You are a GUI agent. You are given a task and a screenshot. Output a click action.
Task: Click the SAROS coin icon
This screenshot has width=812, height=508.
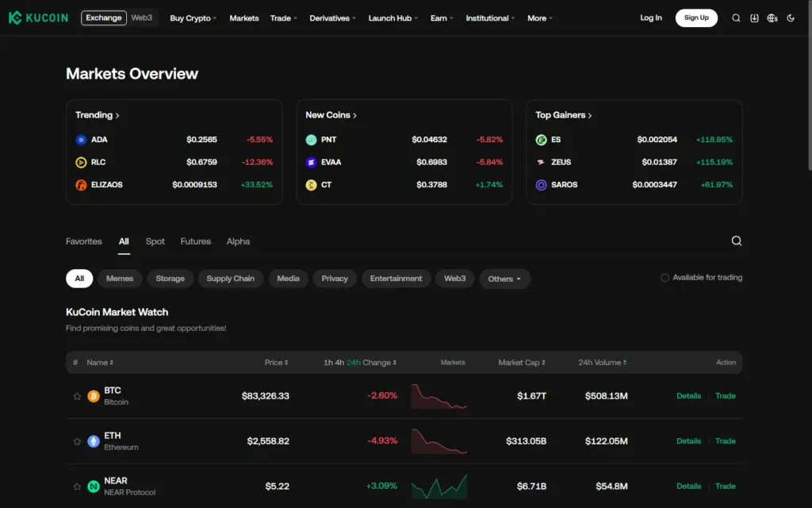point(541,184)
